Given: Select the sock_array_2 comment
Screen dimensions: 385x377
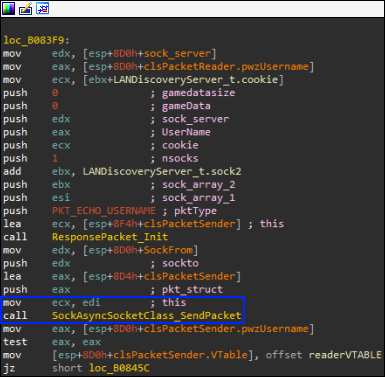Looking at the screenshot, I should pyautogui.click(x=198, y=185).
